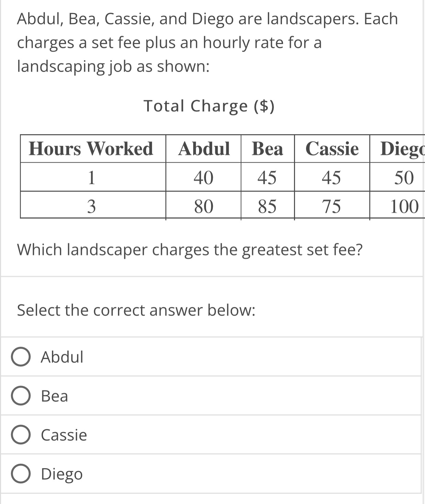The height and width of the screenshot is (504, 425).
Task: Click the cell showing 40
Action: [204, 178]
